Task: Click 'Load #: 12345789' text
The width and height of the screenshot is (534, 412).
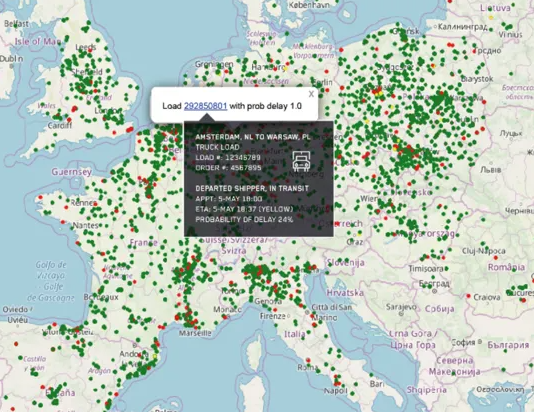Action: click(x=228, y=157)
